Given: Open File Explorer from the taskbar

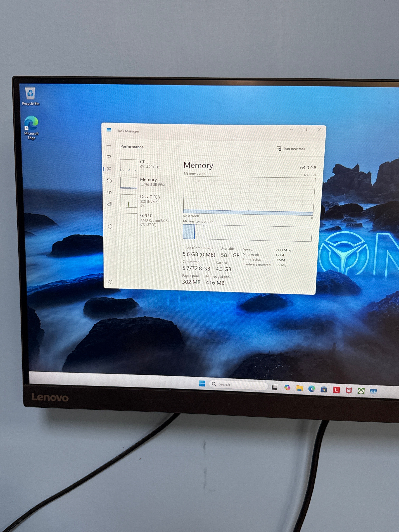Looking at the screenshot, I should click(299, 388).
